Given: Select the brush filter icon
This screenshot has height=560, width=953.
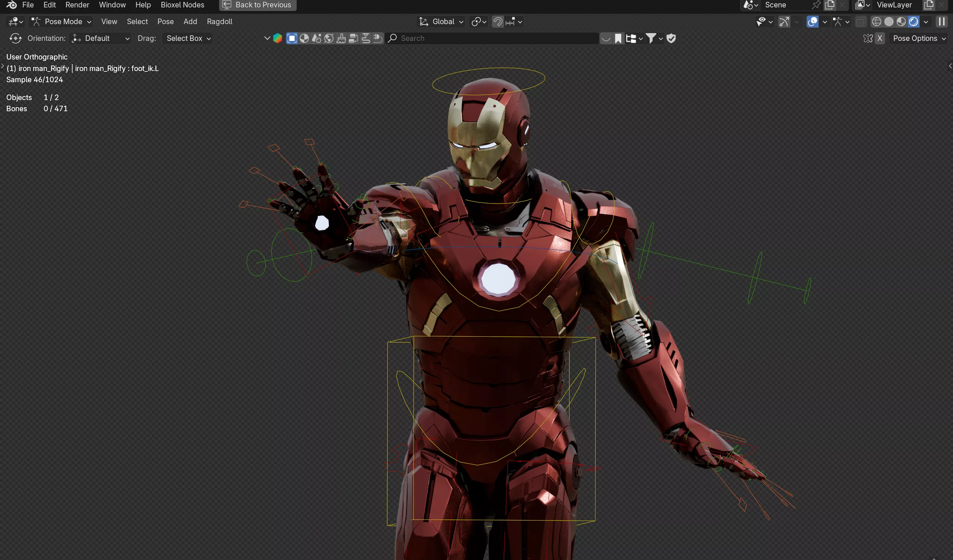Looking at the screenshot, I should pos(341,38).
